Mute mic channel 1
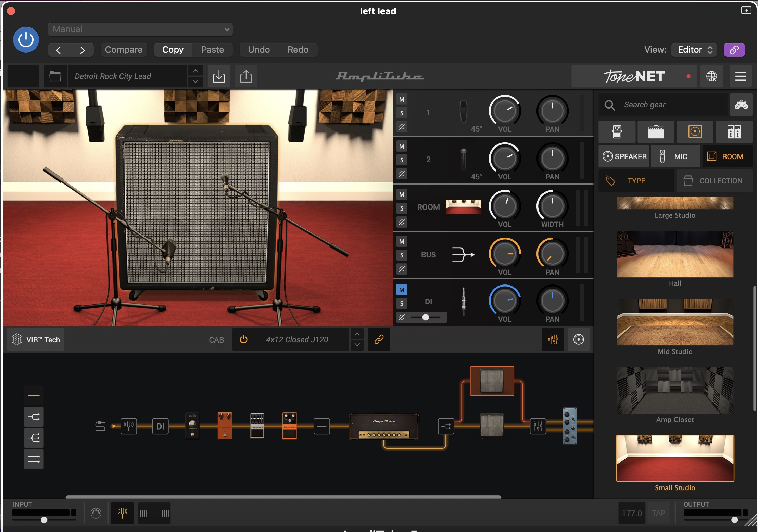Viewport: 758px width, 532px height. pyautogui.click(x=402, y=100)
